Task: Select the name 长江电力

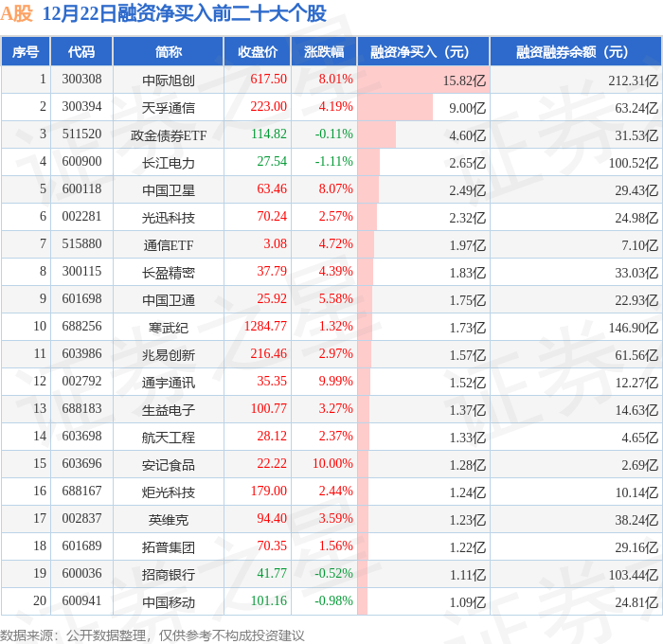Action: click(x=169, y=162)
